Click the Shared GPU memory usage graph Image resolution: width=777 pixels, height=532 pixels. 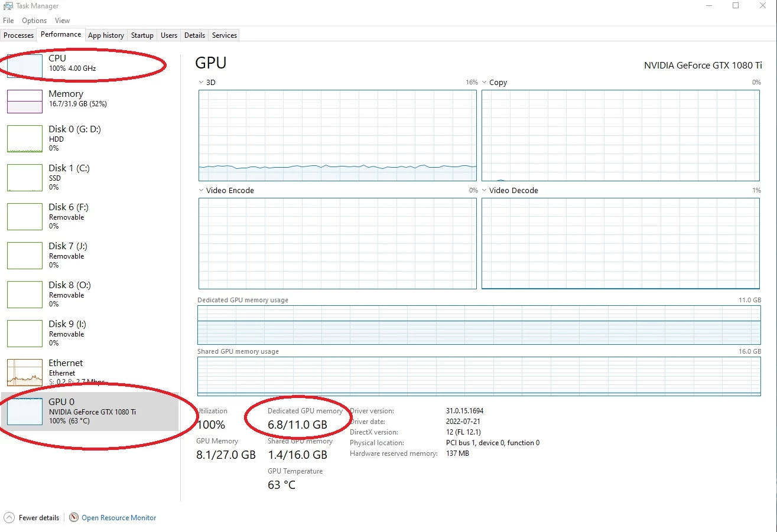[x=479, y=376]
